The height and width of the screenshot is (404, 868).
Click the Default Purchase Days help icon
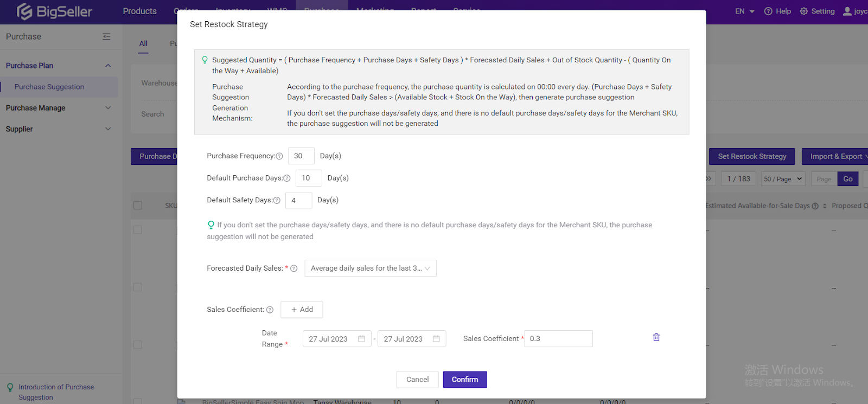287,178
